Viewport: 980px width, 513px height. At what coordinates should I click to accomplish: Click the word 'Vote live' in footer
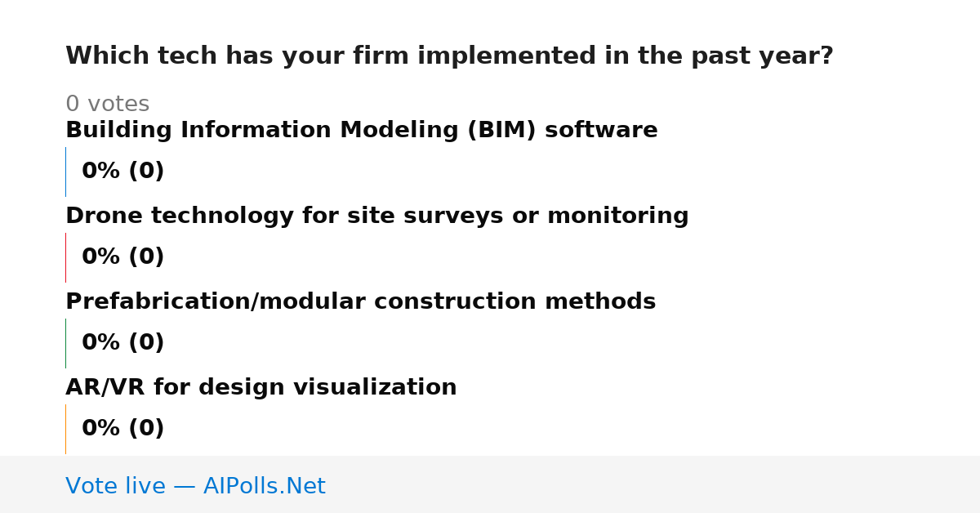[x=115, y=487]
